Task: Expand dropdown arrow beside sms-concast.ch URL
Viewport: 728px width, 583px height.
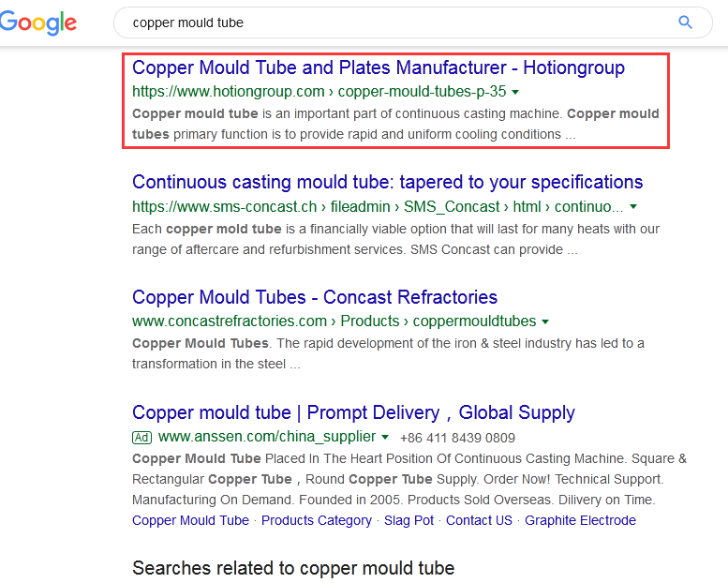Action: 633,207
